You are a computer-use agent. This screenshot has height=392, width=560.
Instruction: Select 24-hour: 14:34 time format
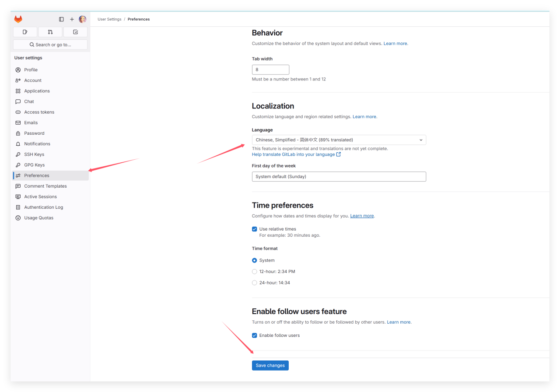click(255, 283)
